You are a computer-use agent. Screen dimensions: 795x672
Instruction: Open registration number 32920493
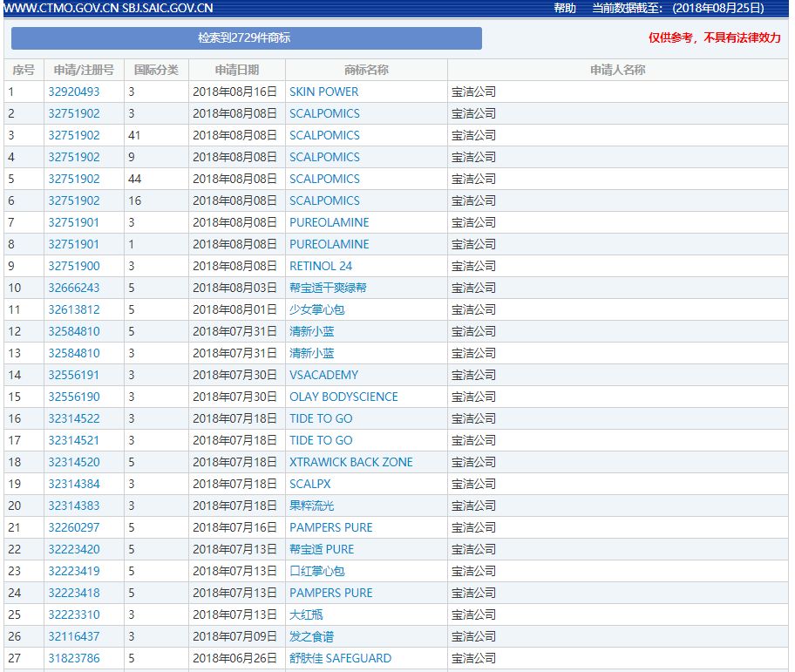74,92
